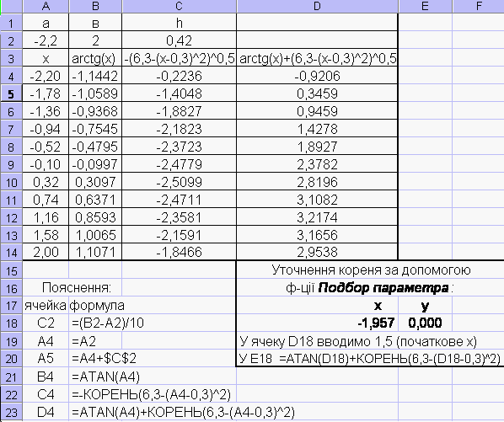Click cell with step value 0,42
Screen dimensions: 504x422
click(x=179, y=40)
